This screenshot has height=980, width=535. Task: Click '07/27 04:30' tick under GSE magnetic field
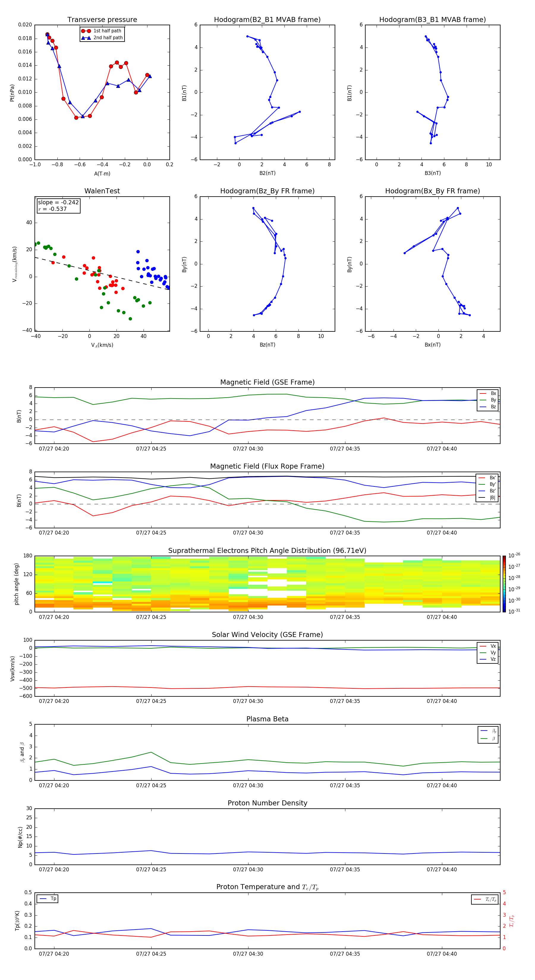click(x=248, y=448)
